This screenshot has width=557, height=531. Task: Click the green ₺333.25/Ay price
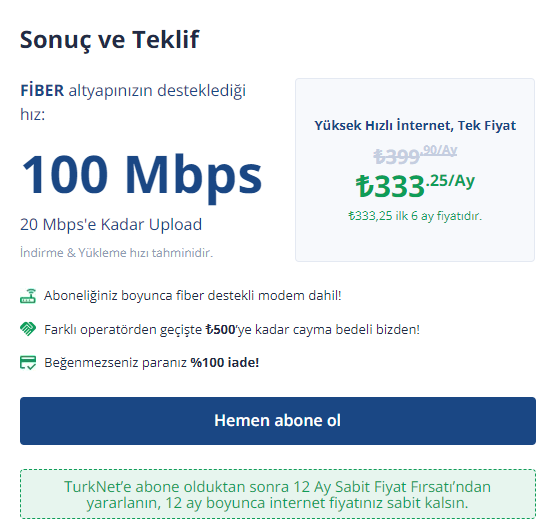415,186
